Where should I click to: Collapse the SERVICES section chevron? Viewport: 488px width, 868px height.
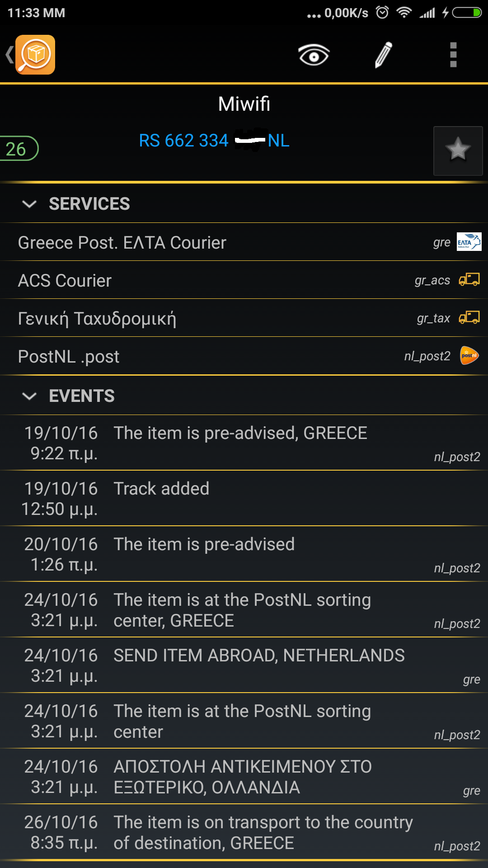tap(29, 204)
